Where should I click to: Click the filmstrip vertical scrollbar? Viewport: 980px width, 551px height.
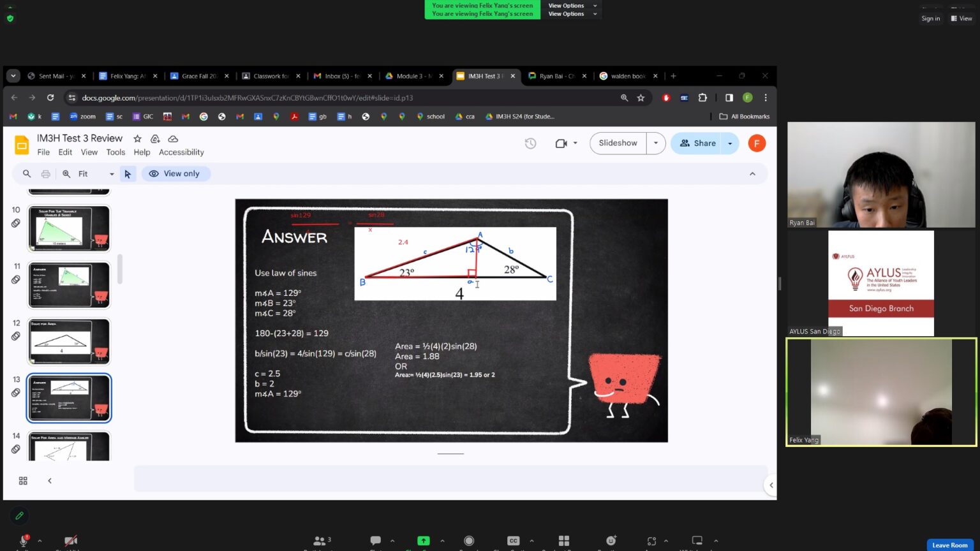(119, 269)
